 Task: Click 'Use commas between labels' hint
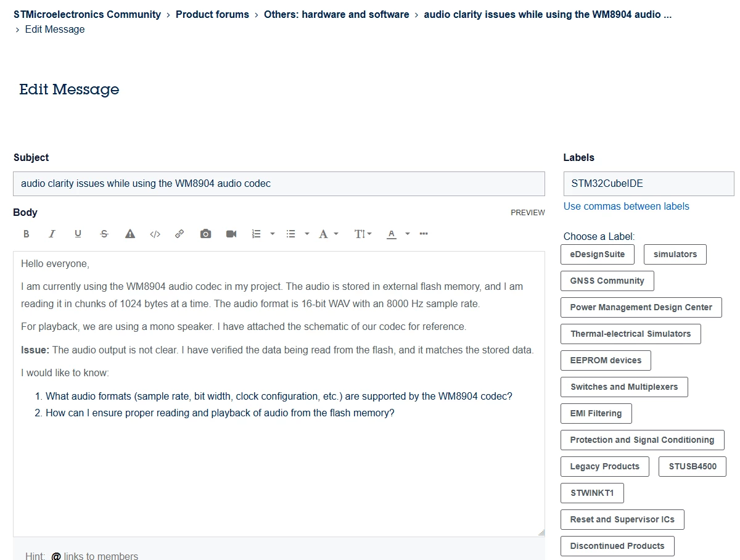click(x=627, y=206)
